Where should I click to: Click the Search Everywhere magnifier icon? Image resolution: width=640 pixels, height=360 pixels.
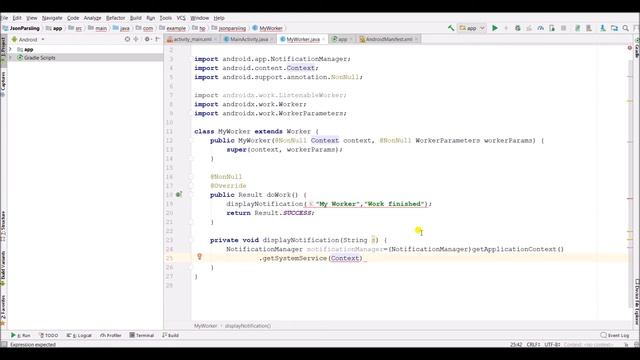(x=625, y=28)
